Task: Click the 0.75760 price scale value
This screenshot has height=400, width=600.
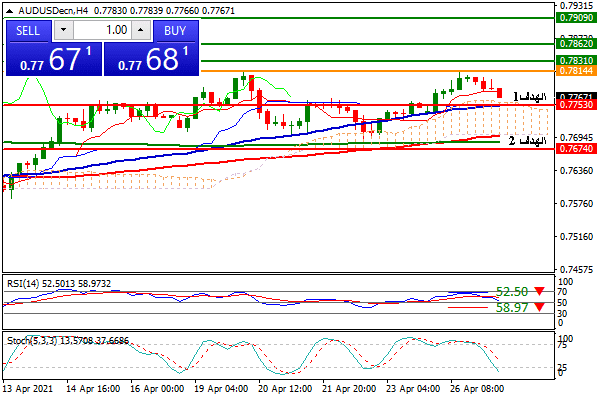Action: click(x=577, y=203)
